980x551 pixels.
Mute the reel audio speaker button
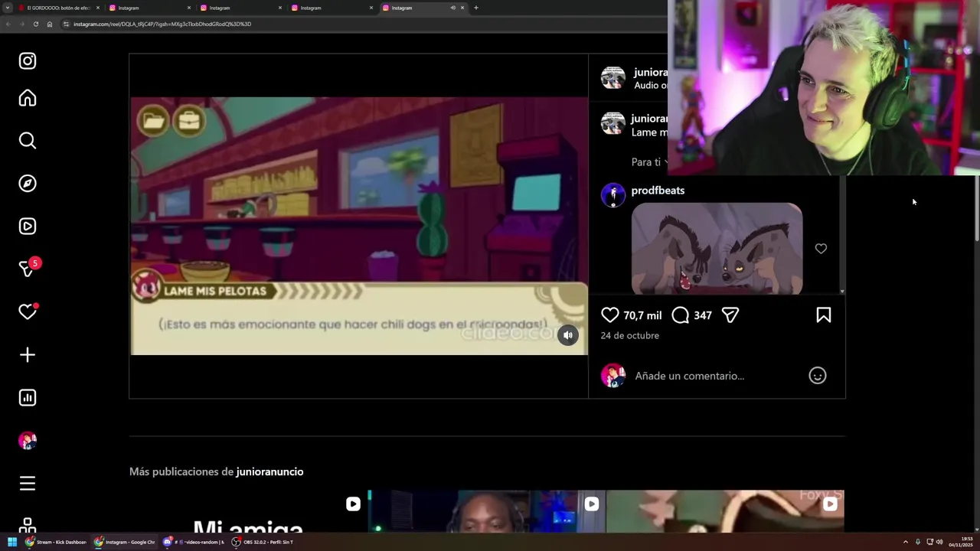568,335
